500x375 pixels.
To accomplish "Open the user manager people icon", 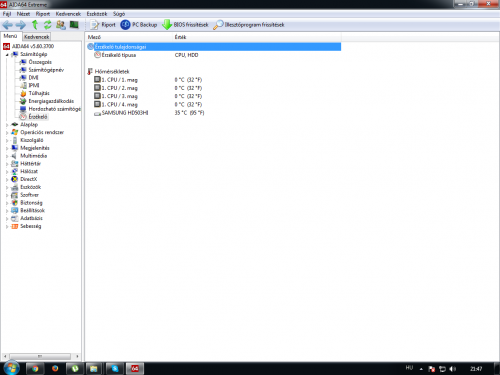I will point(61,25).
